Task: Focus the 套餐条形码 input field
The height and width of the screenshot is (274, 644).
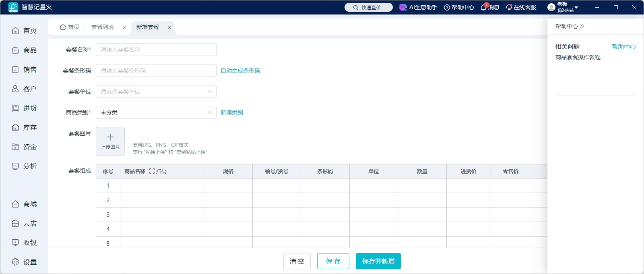Action: (x=156, y=71)
